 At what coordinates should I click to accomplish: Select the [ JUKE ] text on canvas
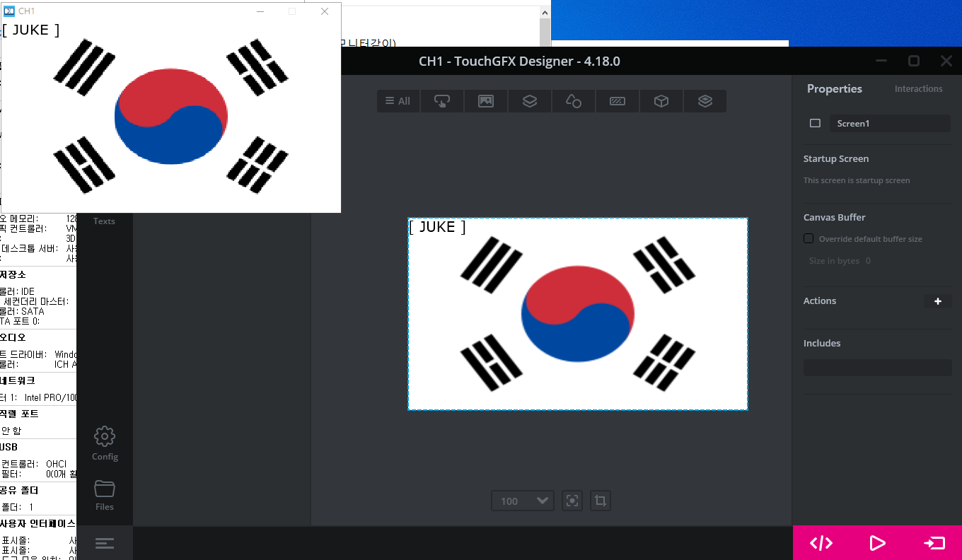coord(438,226)
